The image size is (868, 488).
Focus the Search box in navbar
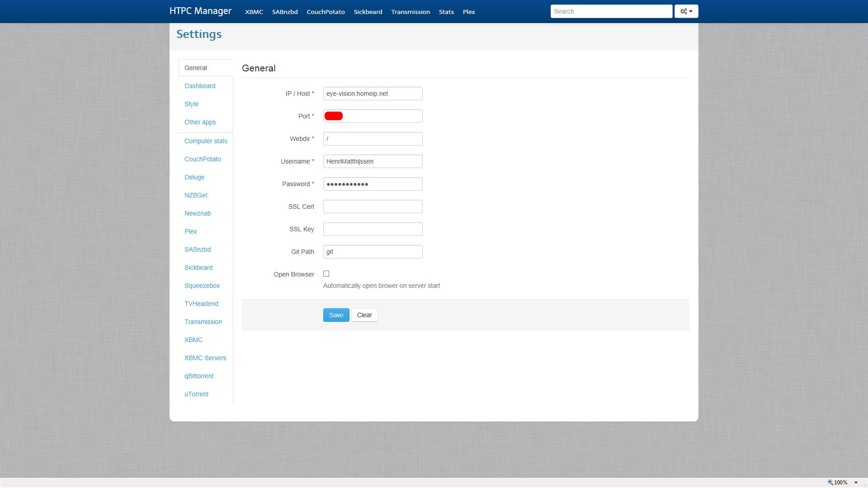[x=611, y=11]
